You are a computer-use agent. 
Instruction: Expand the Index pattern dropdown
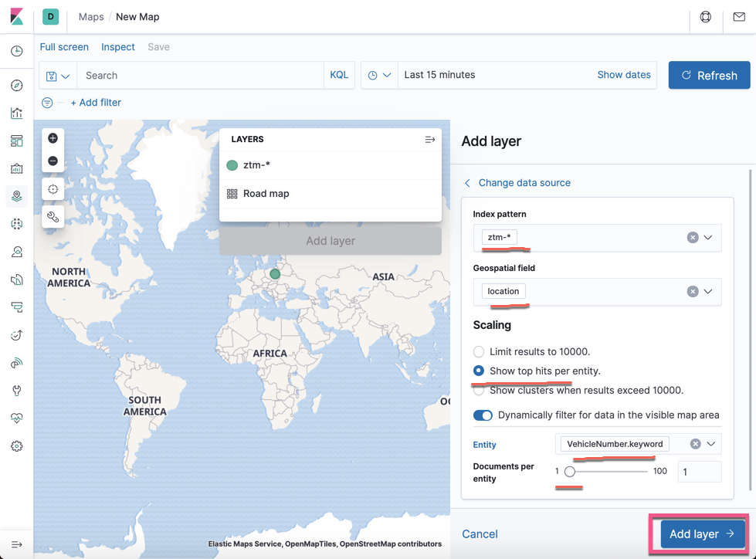[708, 238]
